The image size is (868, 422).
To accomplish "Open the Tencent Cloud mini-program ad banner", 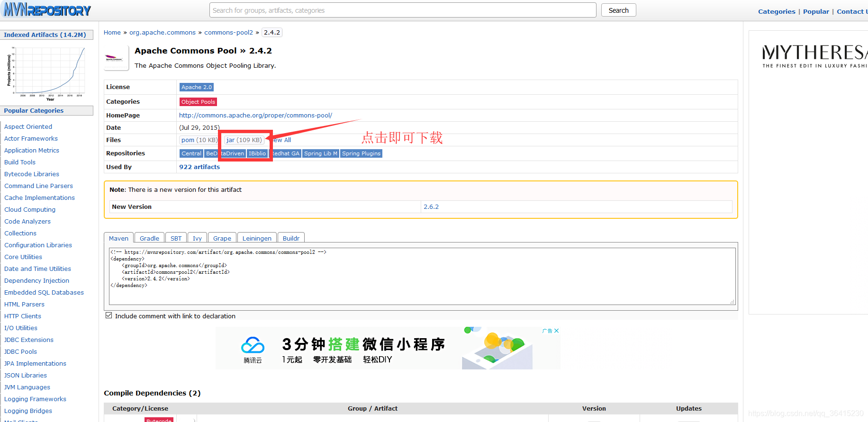I will 388,348.
